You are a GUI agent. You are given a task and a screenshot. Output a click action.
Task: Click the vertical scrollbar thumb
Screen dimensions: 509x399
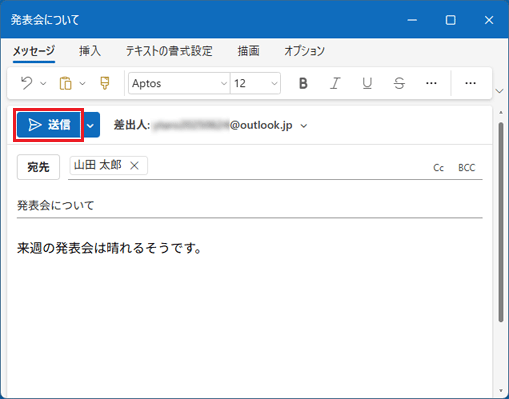click(501, 222)
